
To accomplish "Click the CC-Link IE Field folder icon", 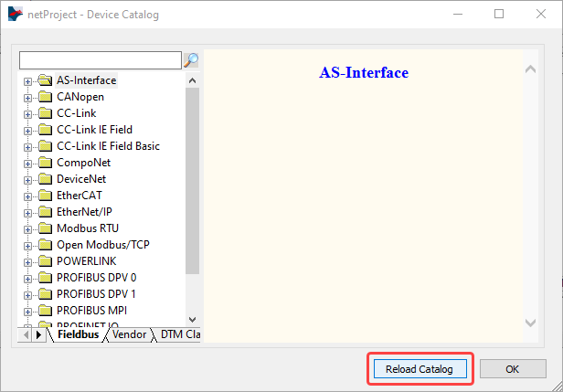I will coord(45,130).
